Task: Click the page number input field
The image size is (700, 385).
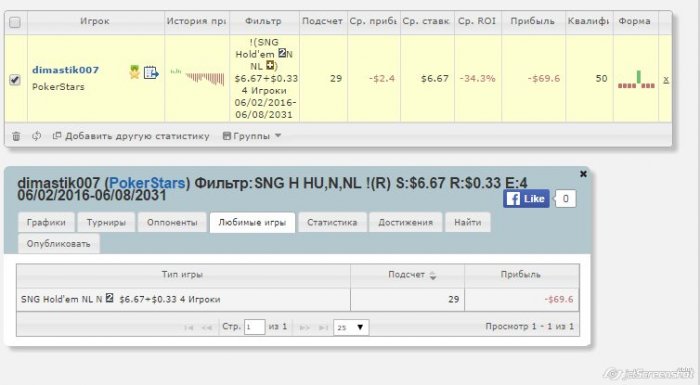Action: [254, 327]
